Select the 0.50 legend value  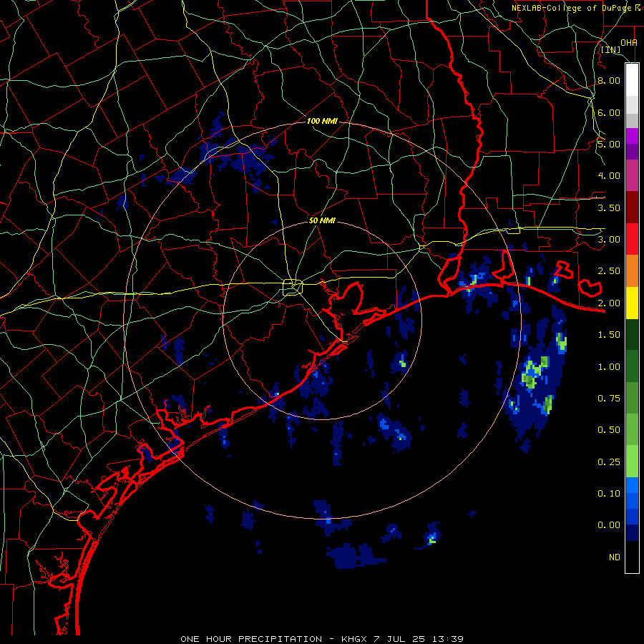(x=609, y=430)
